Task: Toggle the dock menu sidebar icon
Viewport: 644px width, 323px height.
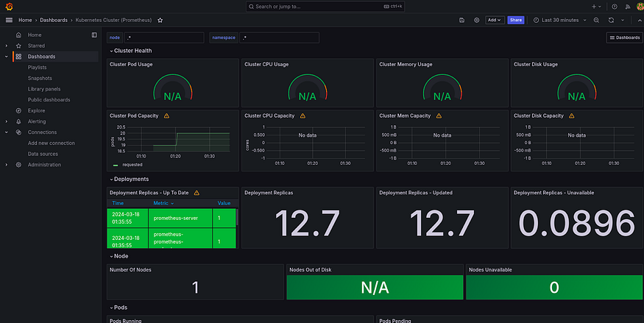Action: click(94, 35)
